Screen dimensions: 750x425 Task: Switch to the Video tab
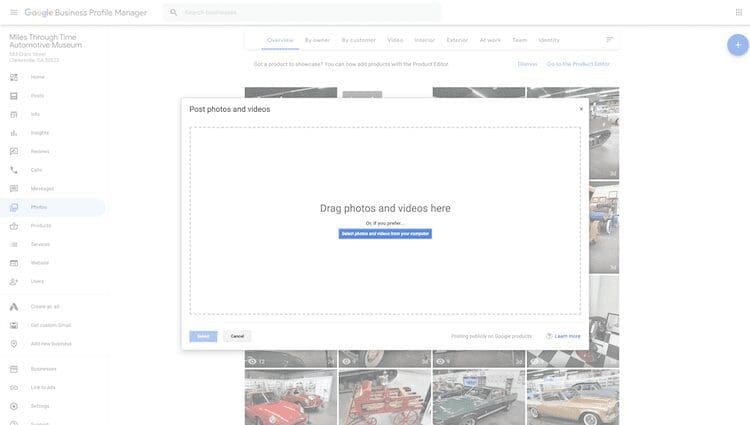click(x=395, y=40)
